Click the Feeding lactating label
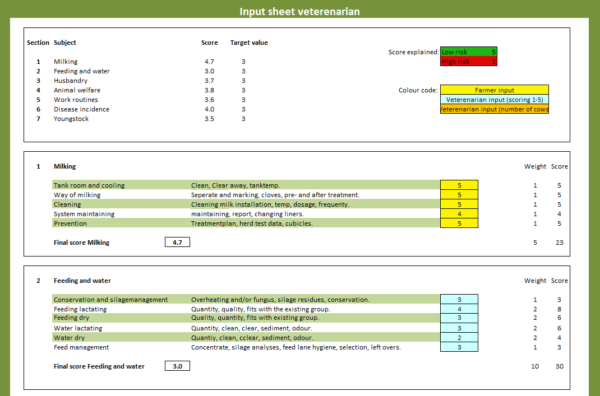Viewport: 600px width, 396px height. [80, 309]
